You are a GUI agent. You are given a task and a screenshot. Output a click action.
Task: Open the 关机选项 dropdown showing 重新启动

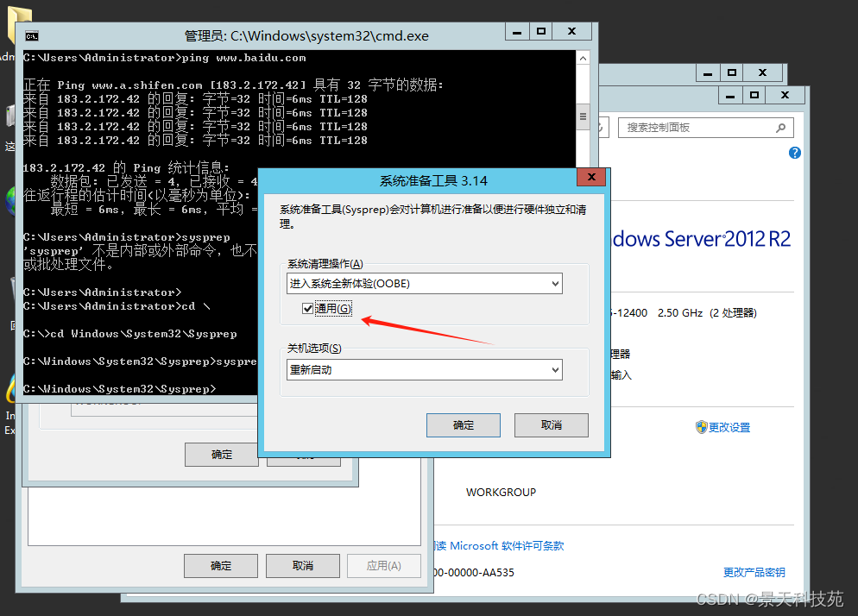tap(424, 370)
